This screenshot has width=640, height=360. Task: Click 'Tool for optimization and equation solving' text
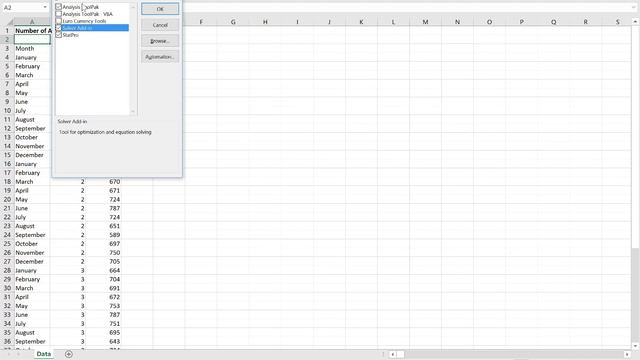point(105,132)
